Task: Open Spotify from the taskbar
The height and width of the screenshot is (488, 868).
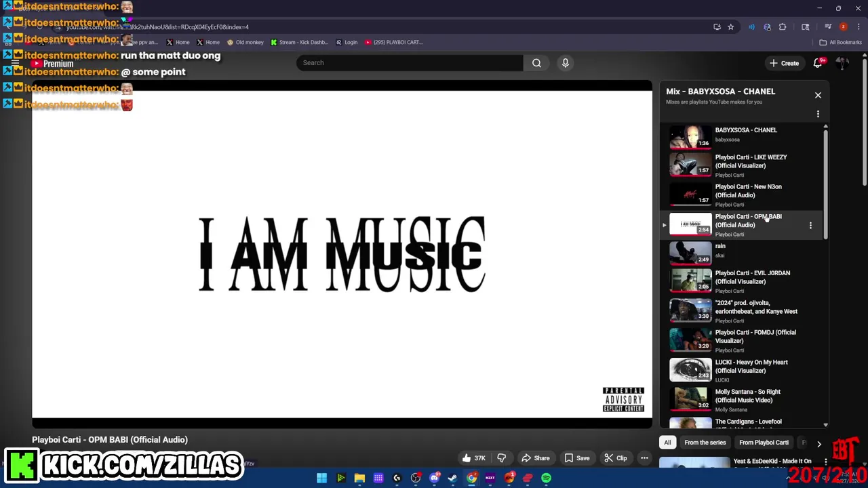Action: point(546,478)
